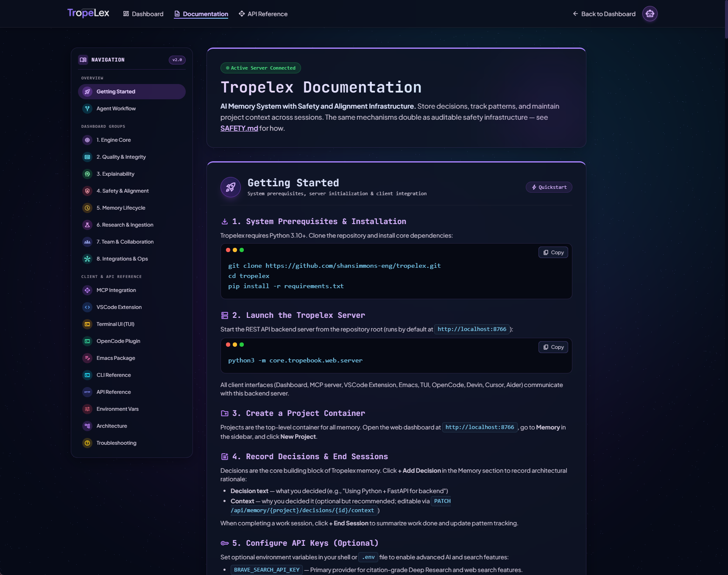The height and width of the screenshot is (575, 728).
Task: Click the '3. Create a Project Container' heading
Action: (x=298, y=413)
